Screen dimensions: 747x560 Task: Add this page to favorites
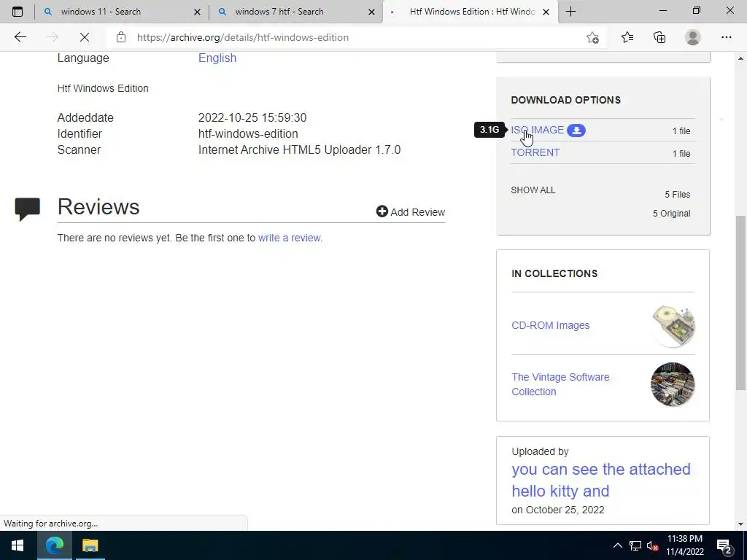coord(592,37)
